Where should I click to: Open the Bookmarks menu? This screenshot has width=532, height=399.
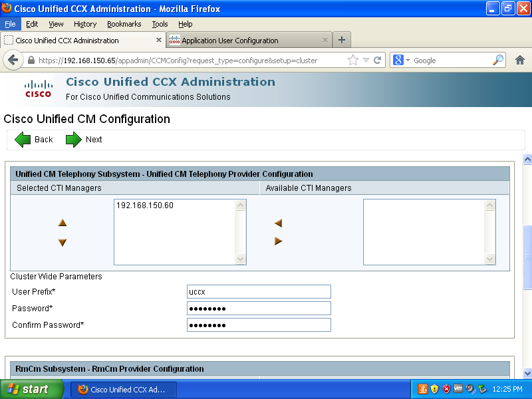(124, 24)
